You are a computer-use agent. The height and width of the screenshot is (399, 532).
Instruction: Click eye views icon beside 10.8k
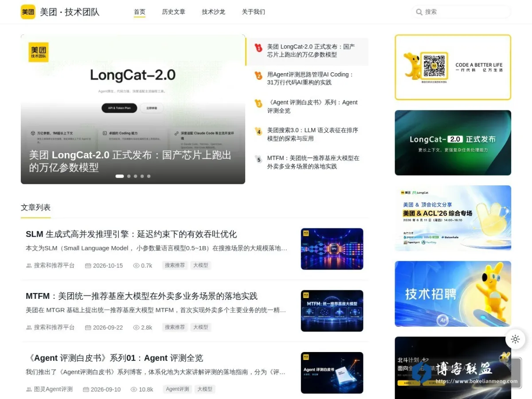(134, 390)
